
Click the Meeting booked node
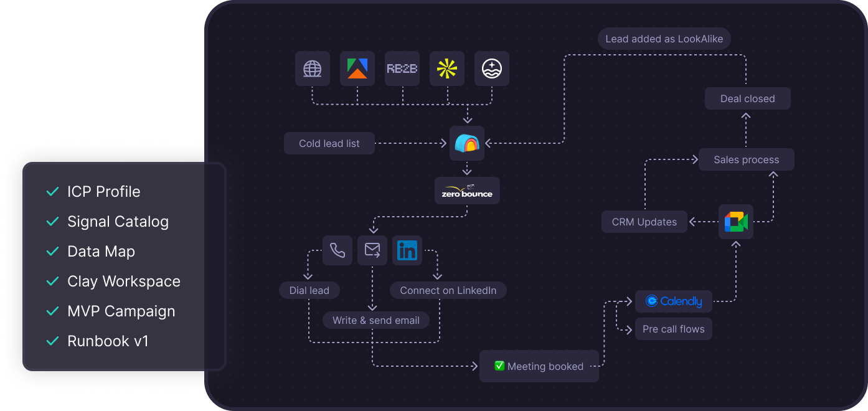[x=539, y=366]
